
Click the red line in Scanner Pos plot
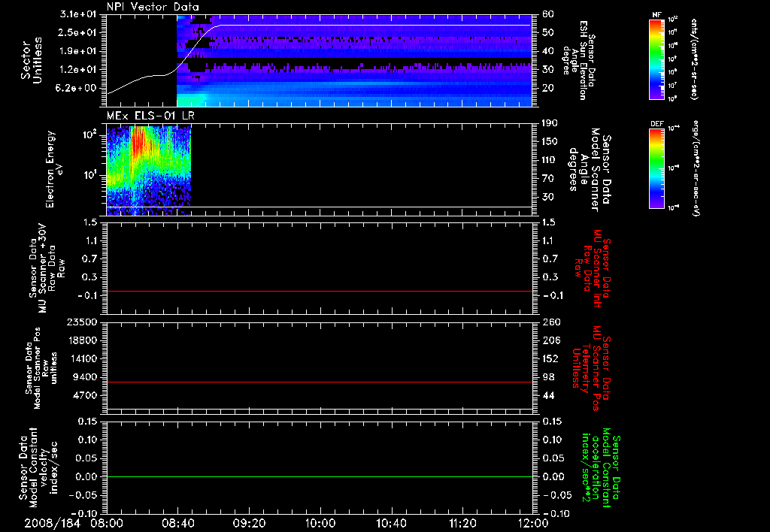pyautogui.click(x=320, y=382)
